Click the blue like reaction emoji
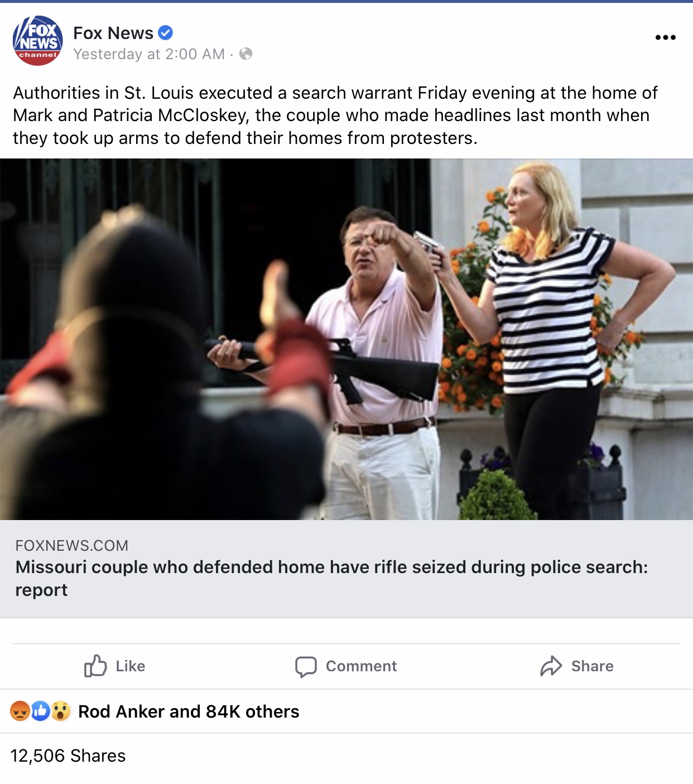 click(x=40, y=711)
